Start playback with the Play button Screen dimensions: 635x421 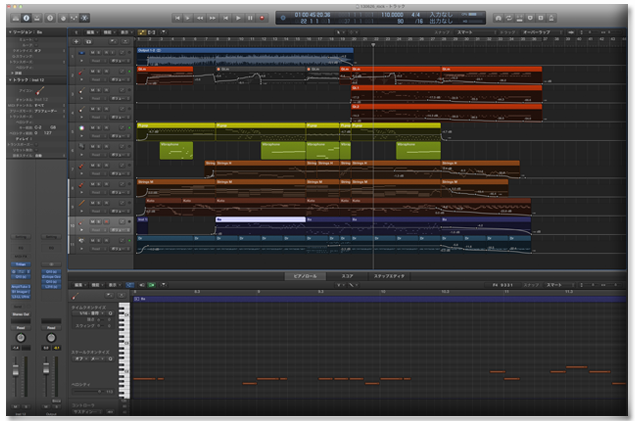coord(238,18)
